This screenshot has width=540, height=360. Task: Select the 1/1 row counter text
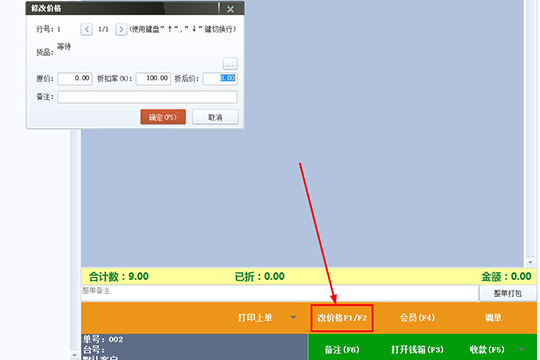[x=103, y=29]
